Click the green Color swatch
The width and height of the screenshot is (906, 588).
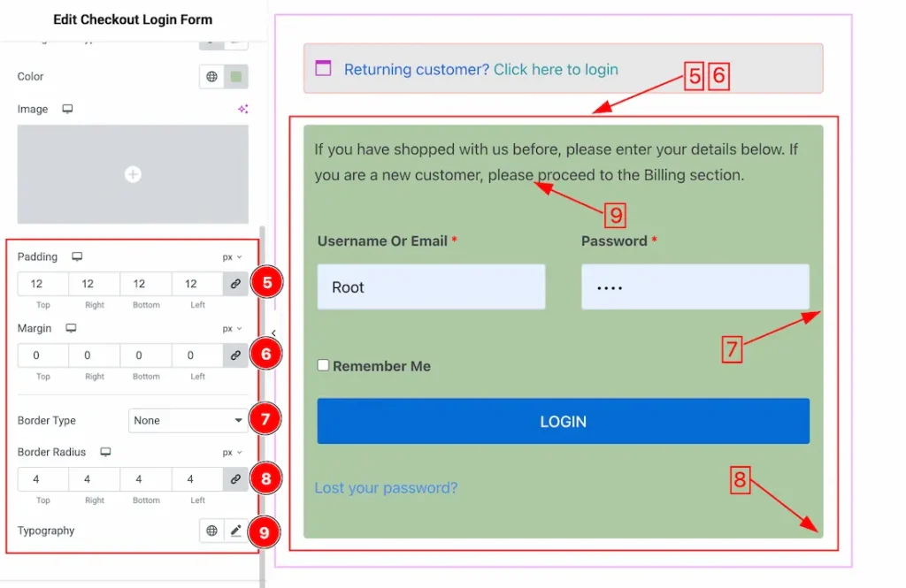coord(236,77)
